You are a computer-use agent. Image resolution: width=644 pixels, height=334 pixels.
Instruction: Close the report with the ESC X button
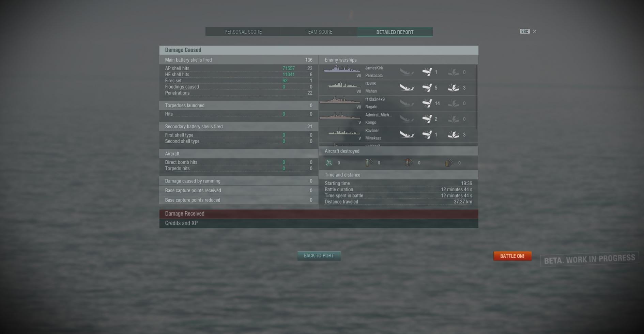[x=535, y=31]
